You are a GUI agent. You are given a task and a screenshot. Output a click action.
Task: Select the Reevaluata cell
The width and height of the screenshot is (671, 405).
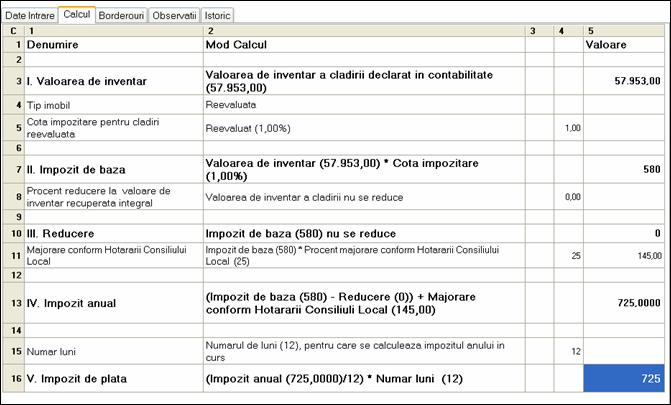point(363,105)
